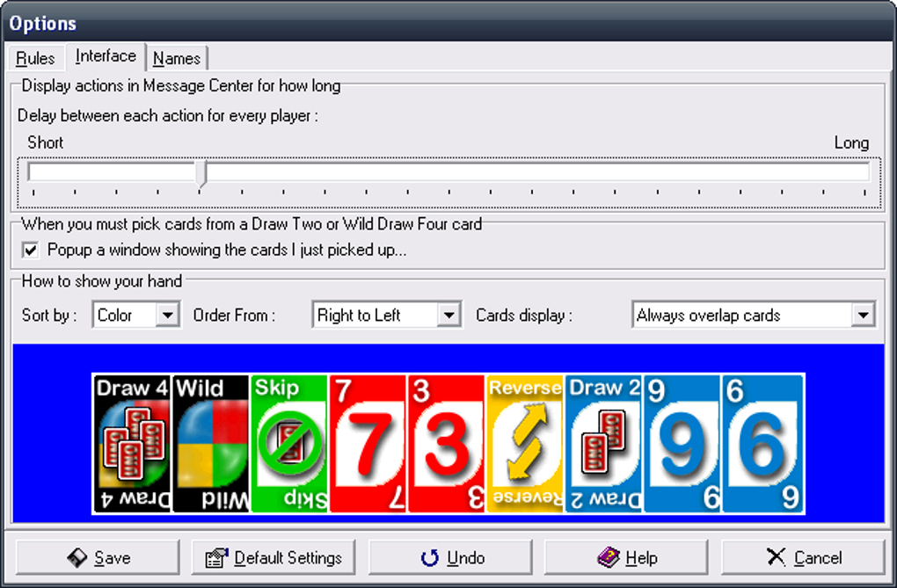Select the red 3 card preview
This screenshot has width=897, height=588.
coord(446,444)
